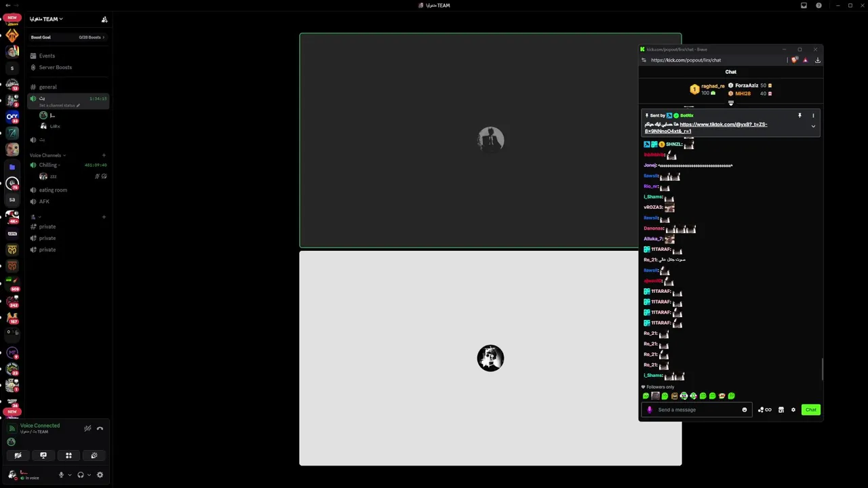The image size is (868, 488).
Task: Open the OKY server icon in sidebar
Action: (x=12, y=117)
